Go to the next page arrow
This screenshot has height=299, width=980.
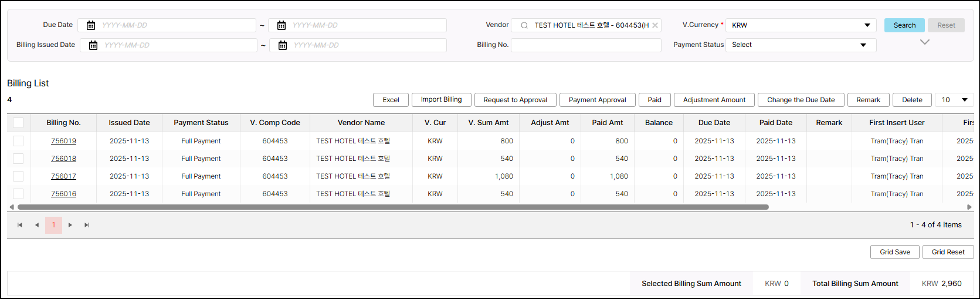click(x=70, y=225)
